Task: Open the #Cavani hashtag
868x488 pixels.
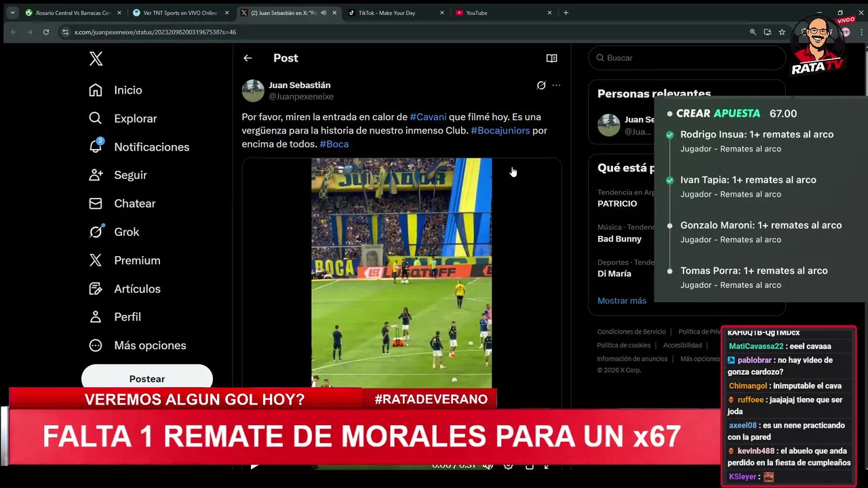Action: 428,117
